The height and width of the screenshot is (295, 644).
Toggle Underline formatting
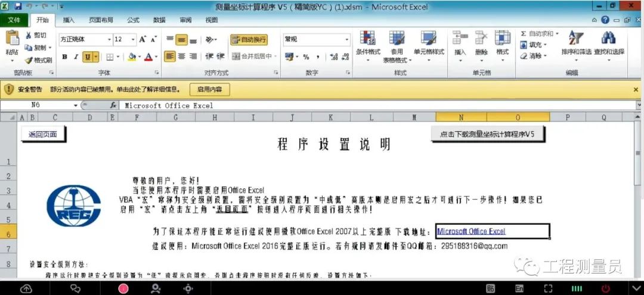88,57
